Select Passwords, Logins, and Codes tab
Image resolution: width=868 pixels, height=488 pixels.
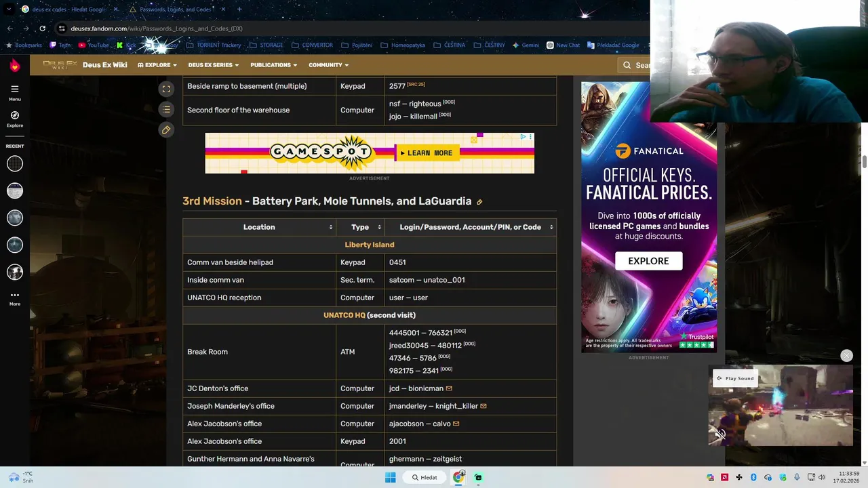coord(176,9)
